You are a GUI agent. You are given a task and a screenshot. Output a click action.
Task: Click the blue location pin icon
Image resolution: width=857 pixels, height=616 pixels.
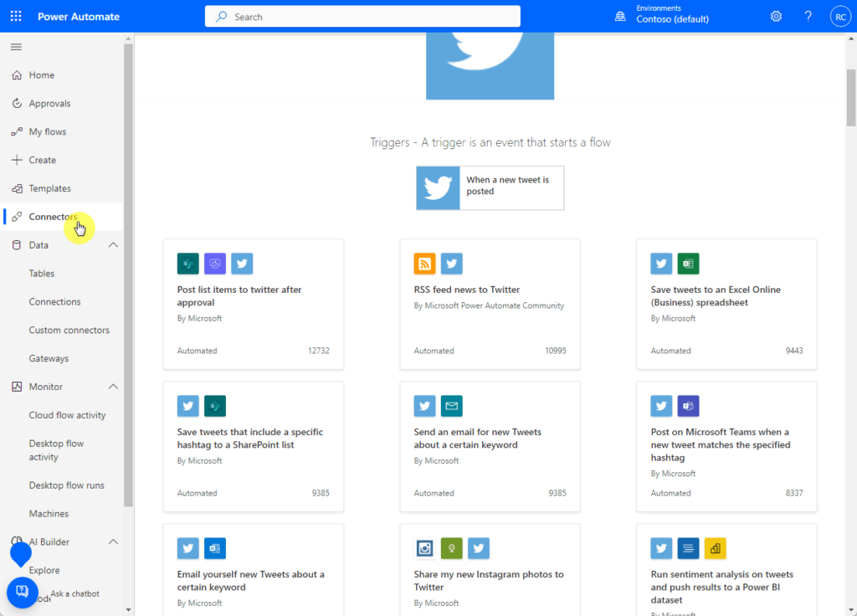[x=21, y=554]
